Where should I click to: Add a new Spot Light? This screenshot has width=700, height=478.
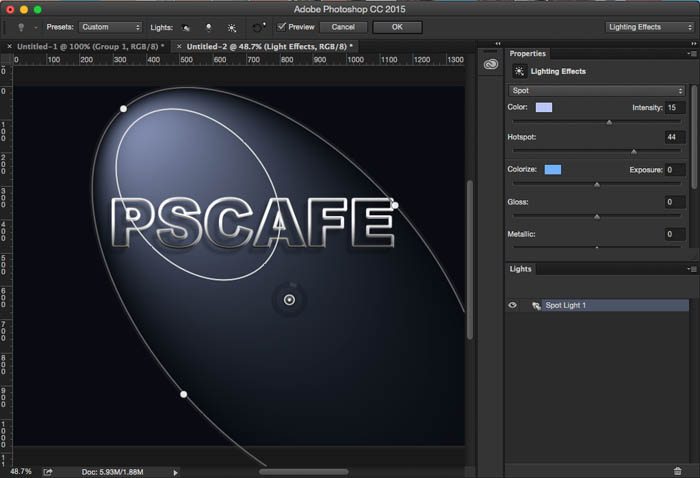(x=185, y=28)
